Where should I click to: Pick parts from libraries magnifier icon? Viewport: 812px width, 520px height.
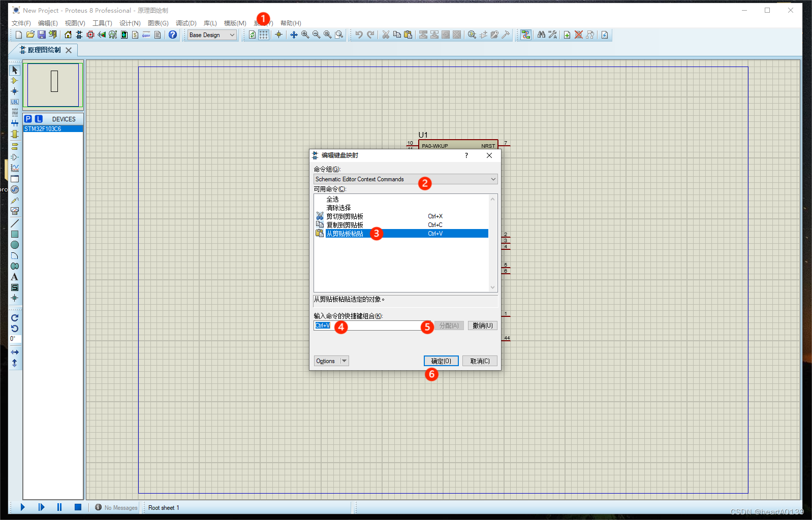pyautogui.click(x=472, y=35)
